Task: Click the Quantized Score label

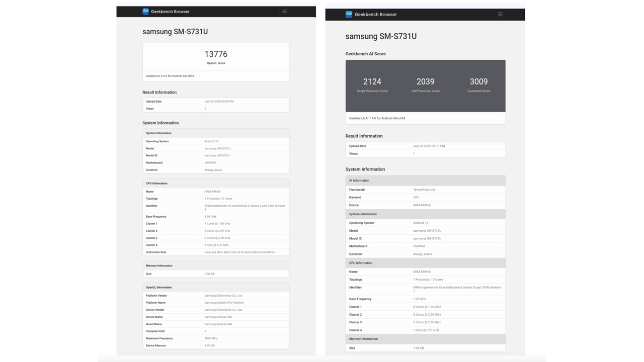Action: 478,91
